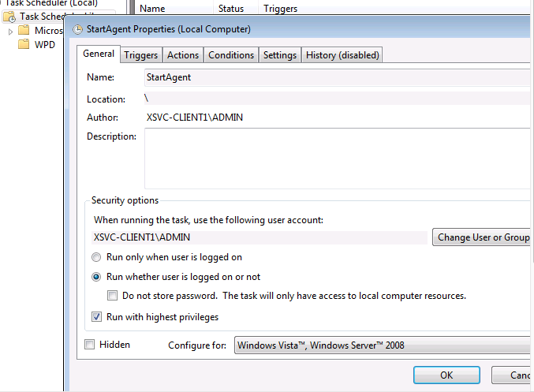Image resolution: width=534 pixels, height=392 pixels.
Task: Click inside the Description text box
Action: point(336,159)
